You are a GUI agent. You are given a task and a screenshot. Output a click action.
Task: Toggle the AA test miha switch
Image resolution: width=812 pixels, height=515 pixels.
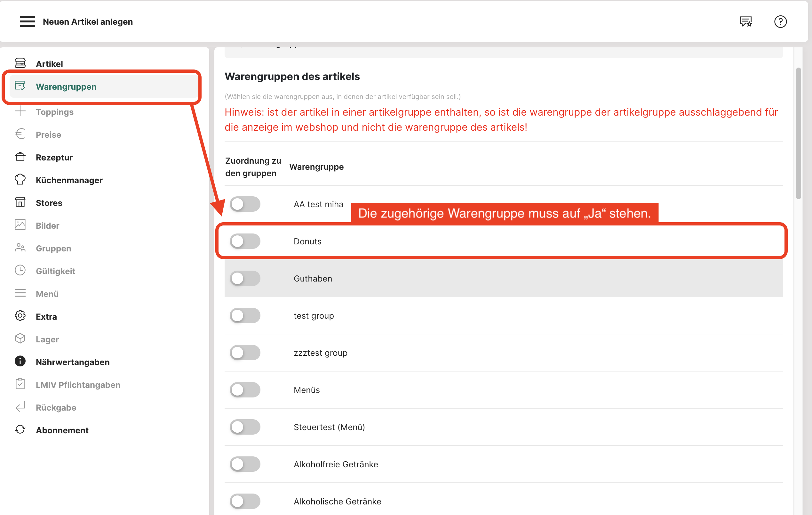click(245, 204)
